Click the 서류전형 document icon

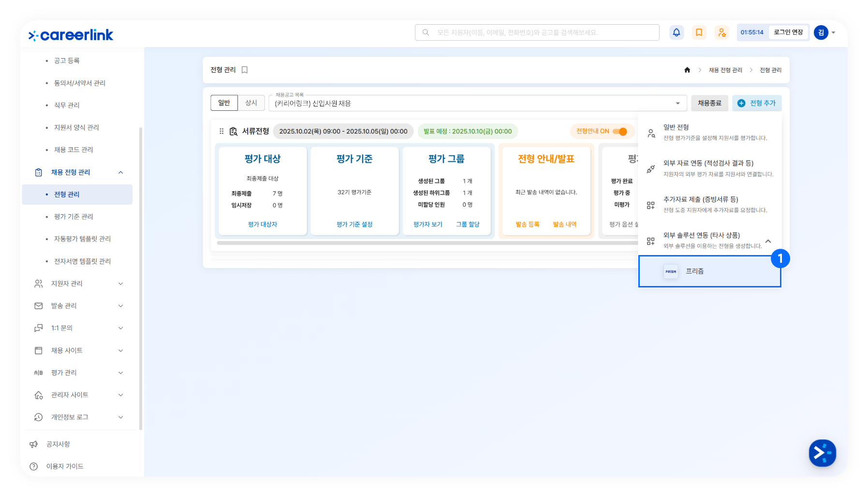coord(234,131)
